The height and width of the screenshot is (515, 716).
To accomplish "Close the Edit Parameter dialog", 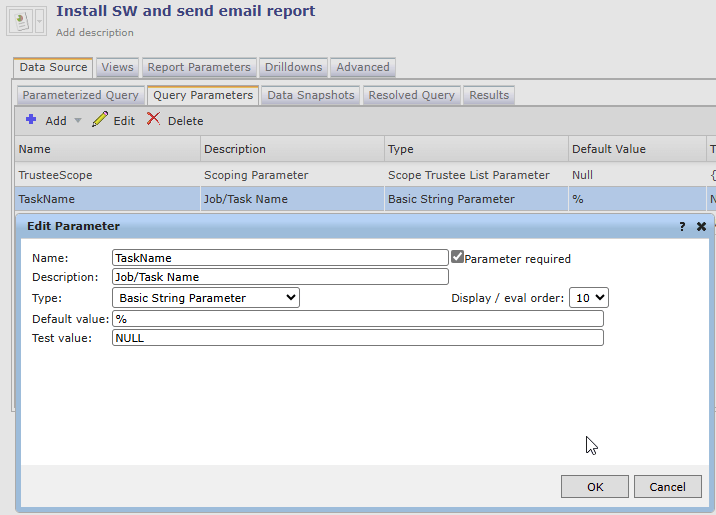I will (x=702, y=226).
